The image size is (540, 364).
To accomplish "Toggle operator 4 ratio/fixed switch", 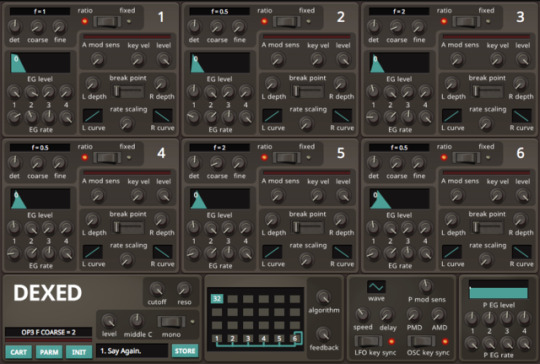I will [x=107, y=158].
